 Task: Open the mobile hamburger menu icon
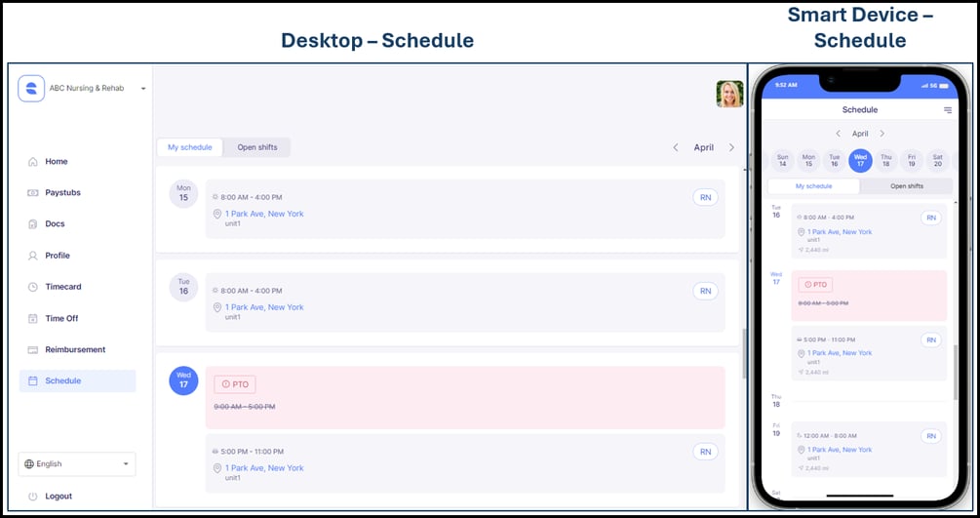point(947,110)
